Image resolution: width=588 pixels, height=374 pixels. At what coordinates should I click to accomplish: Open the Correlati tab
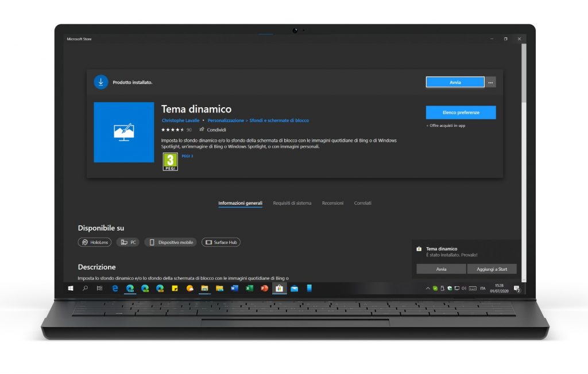click(362, 203)
